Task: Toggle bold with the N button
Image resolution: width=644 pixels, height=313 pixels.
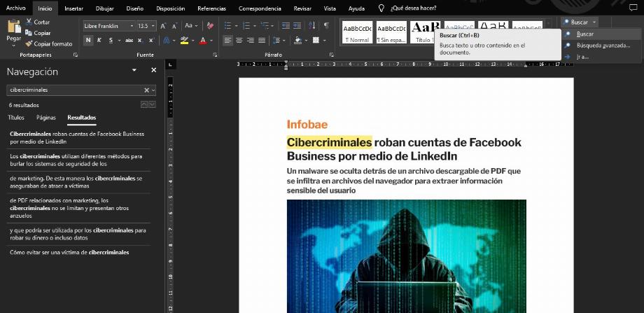Action: click(88, 40)
